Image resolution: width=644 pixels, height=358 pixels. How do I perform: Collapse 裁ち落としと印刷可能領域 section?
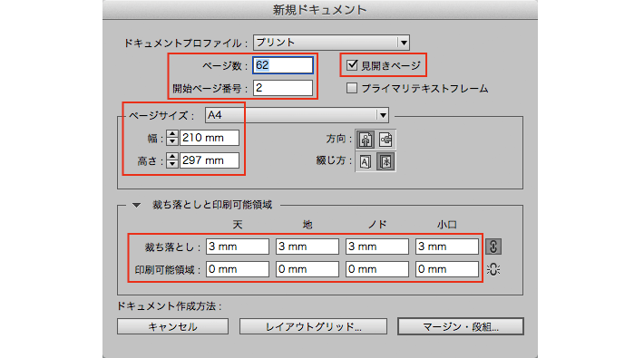[x=136, y=205]
